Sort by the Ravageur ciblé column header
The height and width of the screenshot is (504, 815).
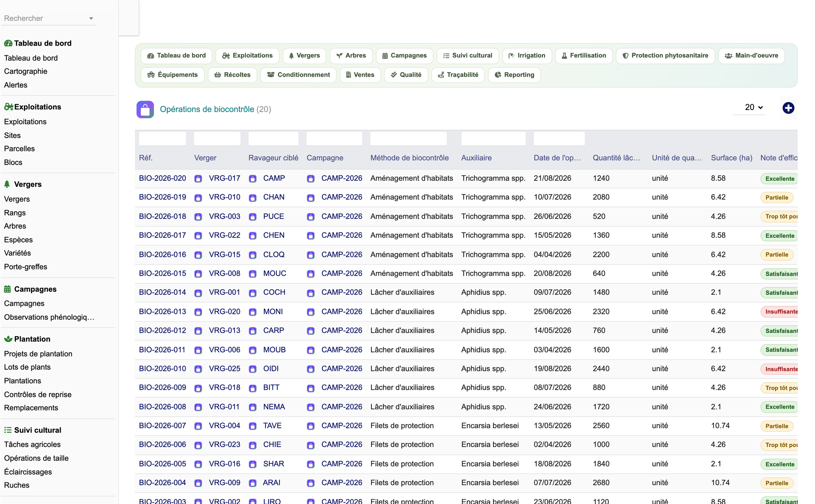(273, 158)
